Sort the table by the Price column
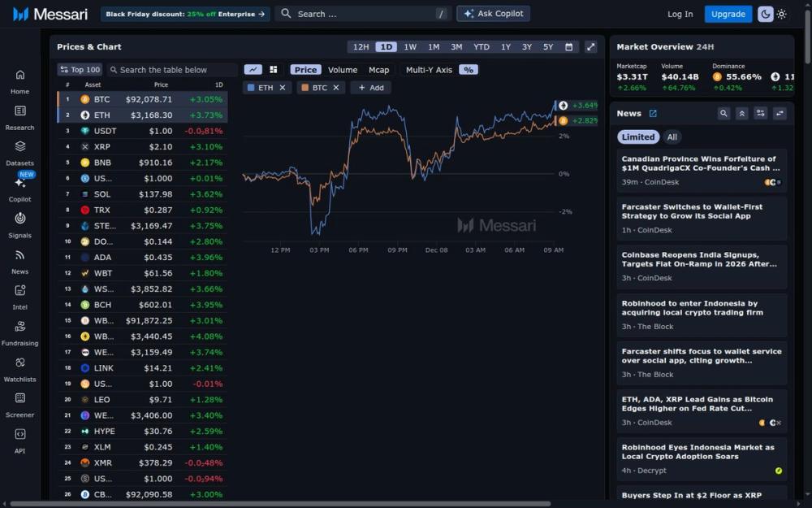 click(x=161, y=85)
